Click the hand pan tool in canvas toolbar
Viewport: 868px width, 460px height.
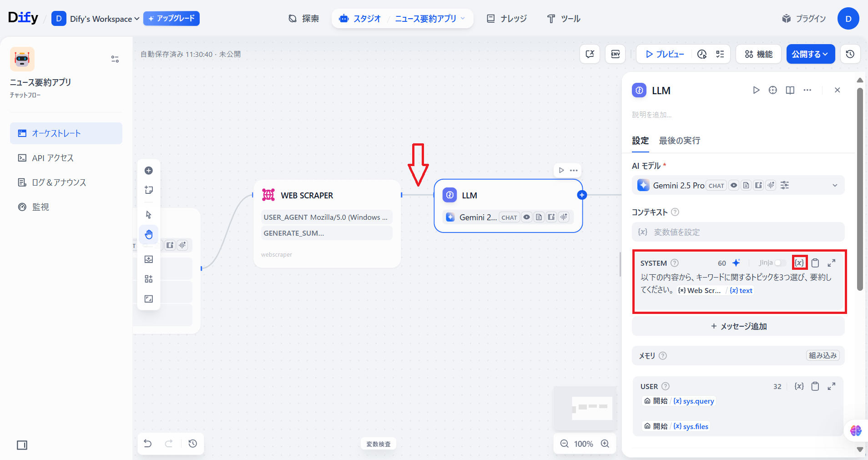[x=149, y=235]
